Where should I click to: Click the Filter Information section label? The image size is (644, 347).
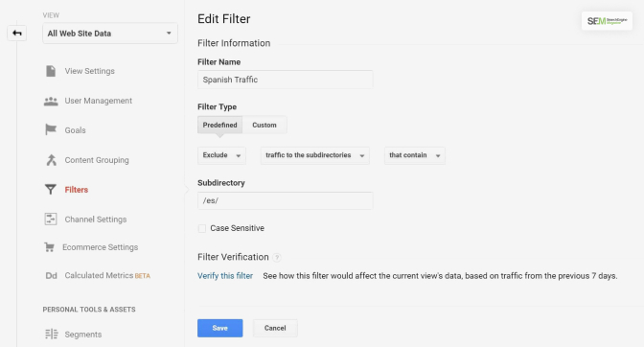click(234, 43)
